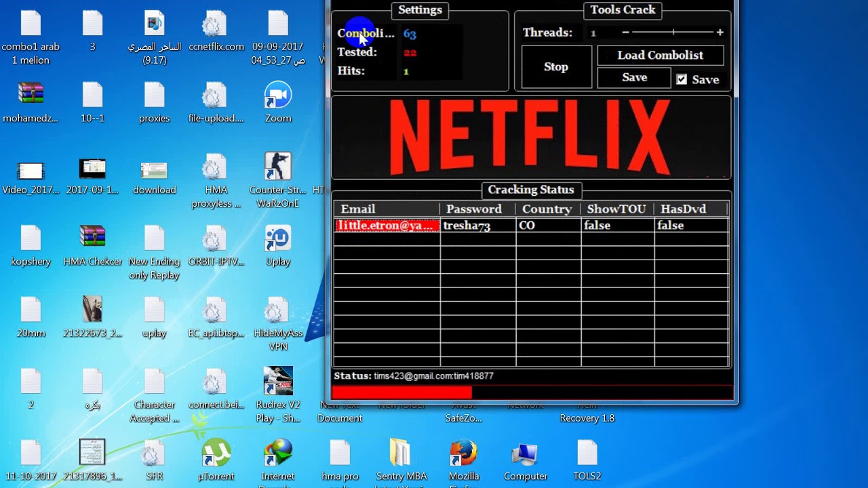Click the Save button under Load Combolist
868x488 pixels.
pyautogui.click(x=634, y=78)
